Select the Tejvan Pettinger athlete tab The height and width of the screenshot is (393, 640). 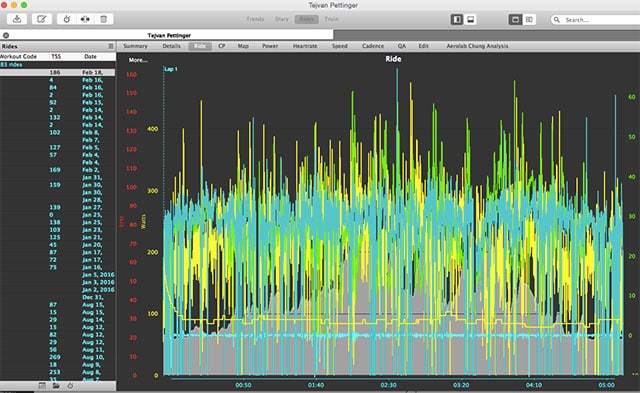[169, 35]
